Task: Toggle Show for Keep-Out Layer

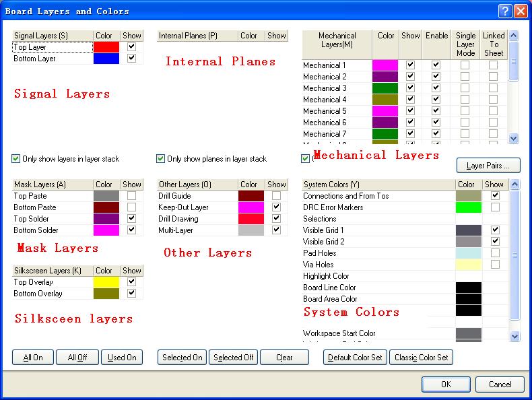Action: pyautogui.click(x=277, y=207)
